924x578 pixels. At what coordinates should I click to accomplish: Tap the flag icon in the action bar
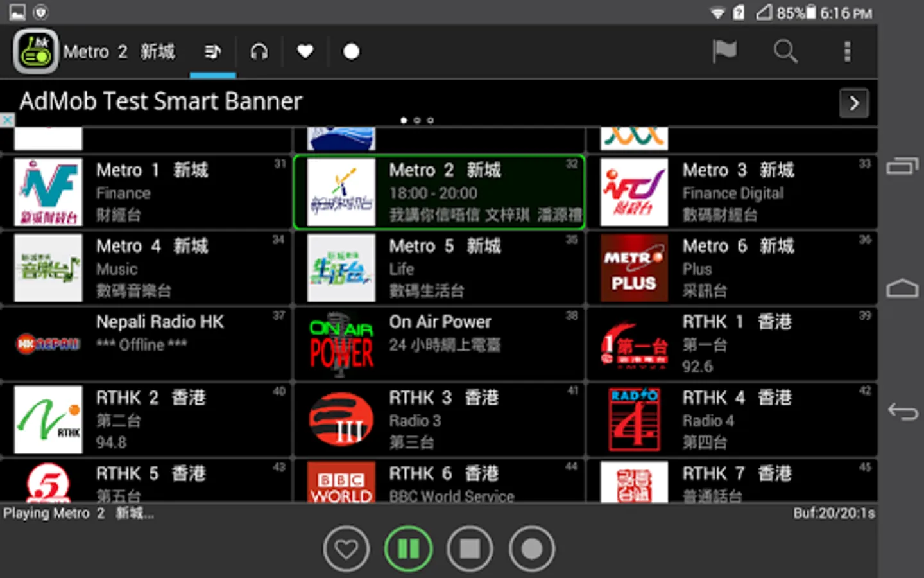pos(724,51)
